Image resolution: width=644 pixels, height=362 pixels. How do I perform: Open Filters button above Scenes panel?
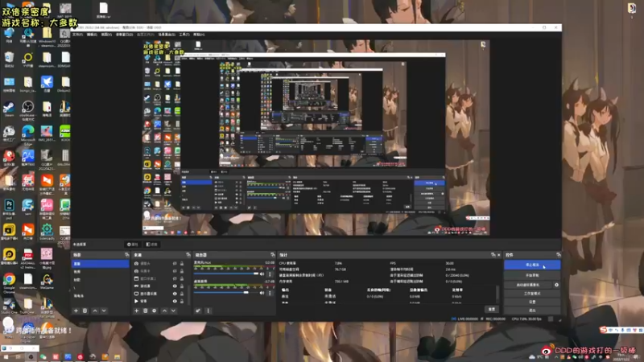152,245
